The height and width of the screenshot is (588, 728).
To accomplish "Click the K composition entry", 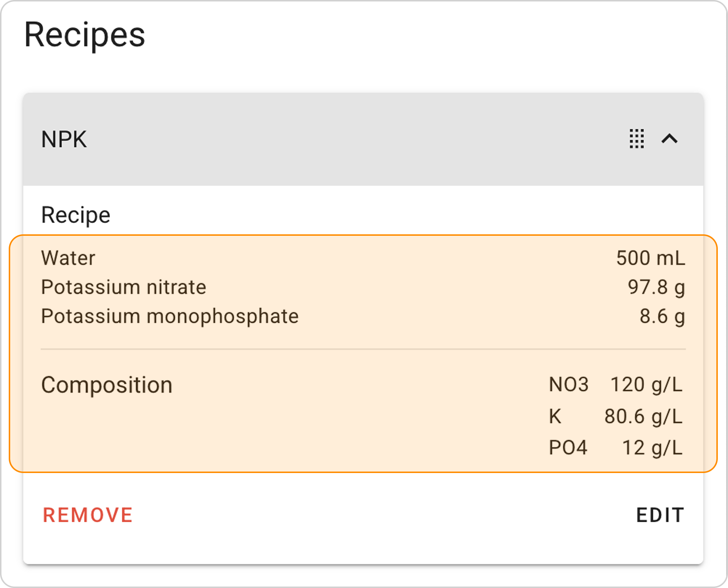I will tap(555, 416).
